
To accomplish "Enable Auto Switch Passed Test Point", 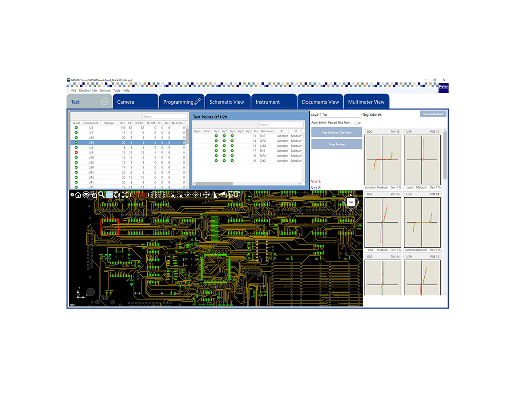I will 357,123.
